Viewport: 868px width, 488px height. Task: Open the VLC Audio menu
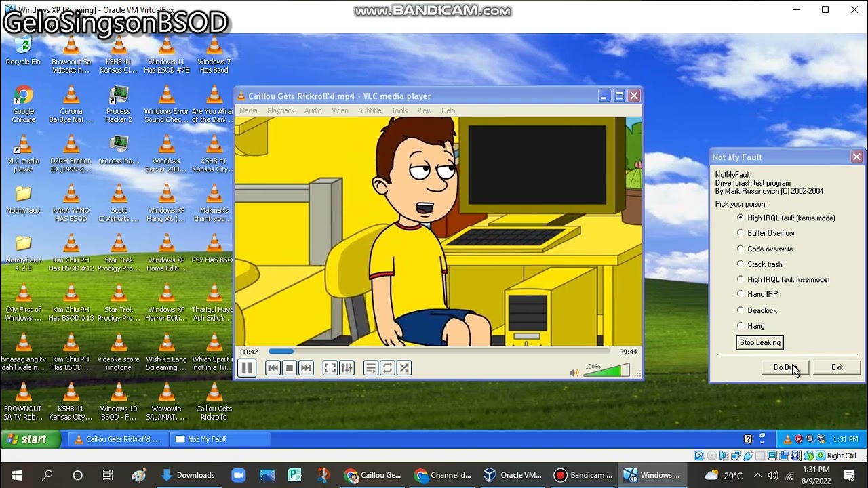tap(313, 110)
